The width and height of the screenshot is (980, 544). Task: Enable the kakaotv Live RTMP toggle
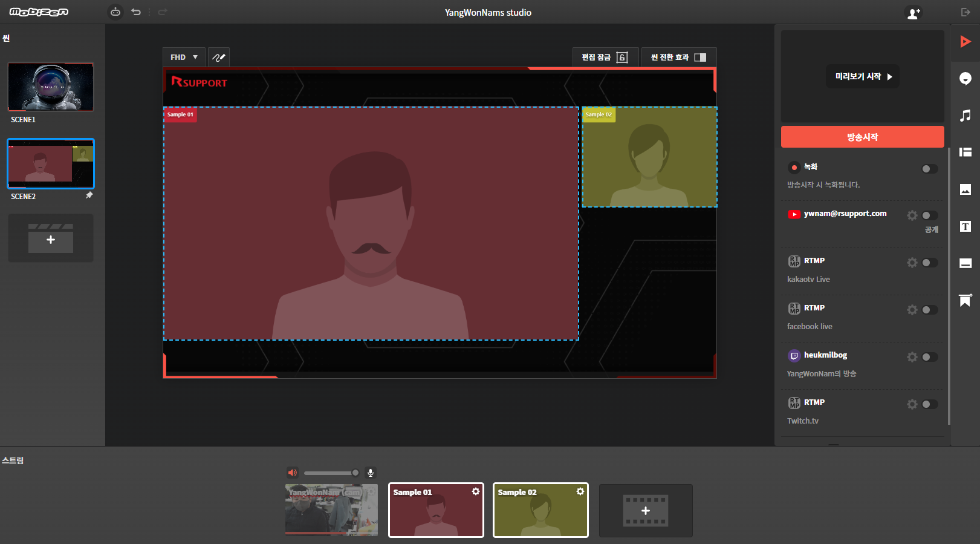click(x=929, y=263)
